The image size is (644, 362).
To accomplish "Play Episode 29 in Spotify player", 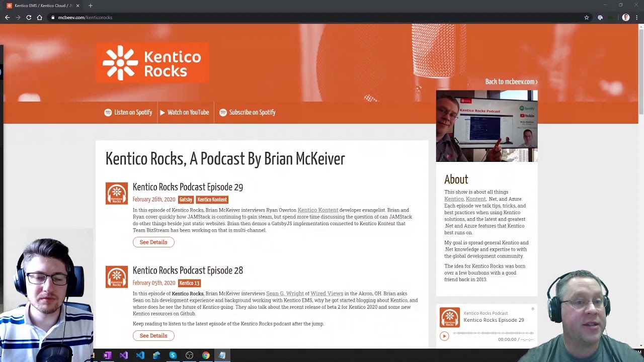I will (x=444, y=336).
